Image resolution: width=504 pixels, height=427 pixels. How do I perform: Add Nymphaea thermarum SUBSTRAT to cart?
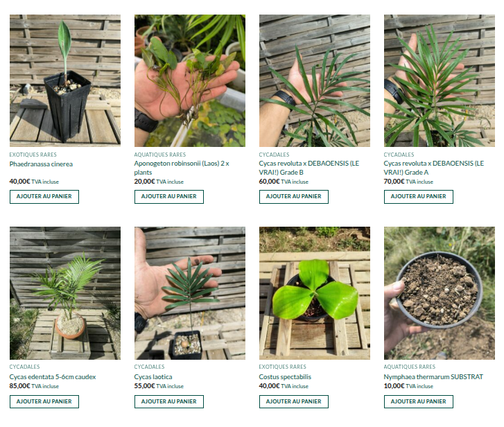[418, 401]
